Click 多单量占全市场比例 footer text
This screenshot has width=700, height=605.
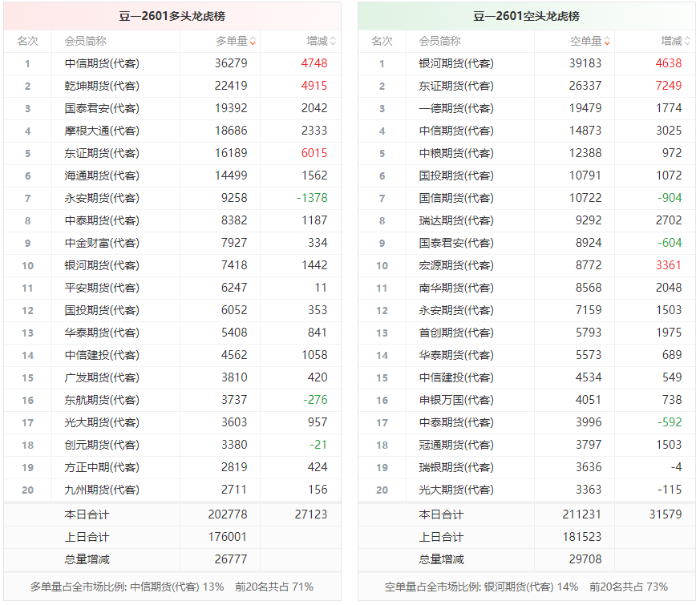172,587
